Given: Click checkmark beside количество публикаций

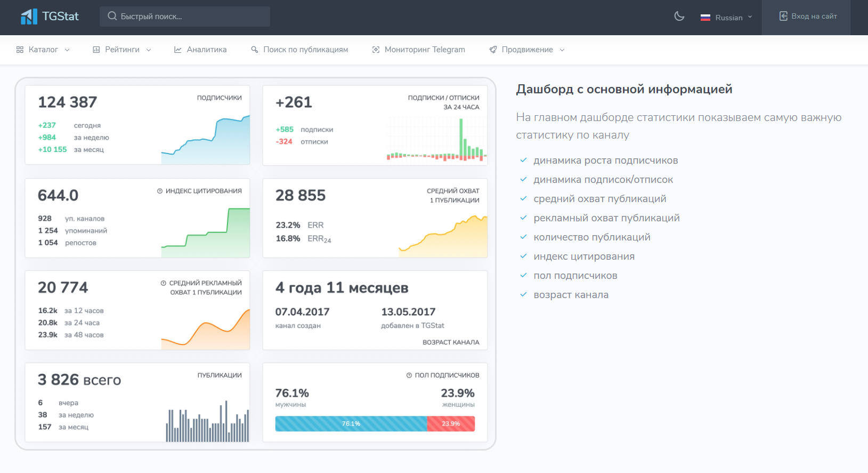Looking at the screenshot, I should pyautogui.click(x=524, y=237).
